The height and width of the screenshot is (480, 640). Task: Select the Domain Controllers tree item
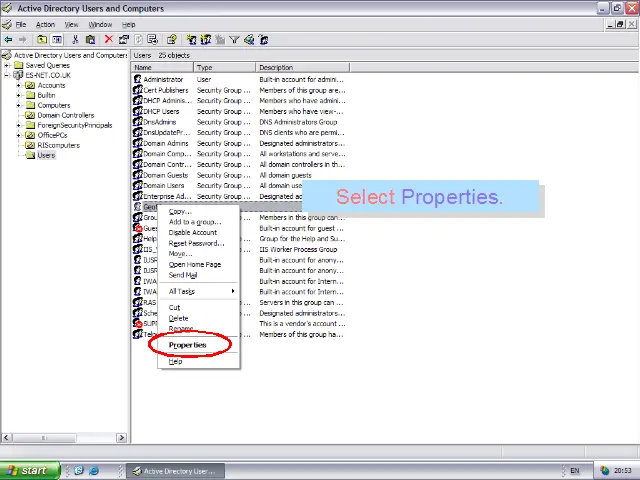click(x=65, y=115)
